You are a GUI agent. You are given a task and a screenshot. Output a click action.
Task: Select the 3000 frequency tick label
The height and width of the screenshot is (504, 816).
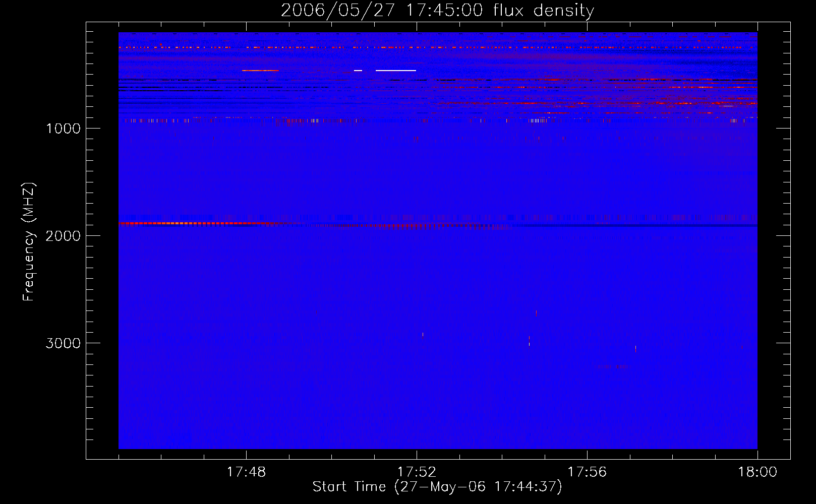(63, 343)
